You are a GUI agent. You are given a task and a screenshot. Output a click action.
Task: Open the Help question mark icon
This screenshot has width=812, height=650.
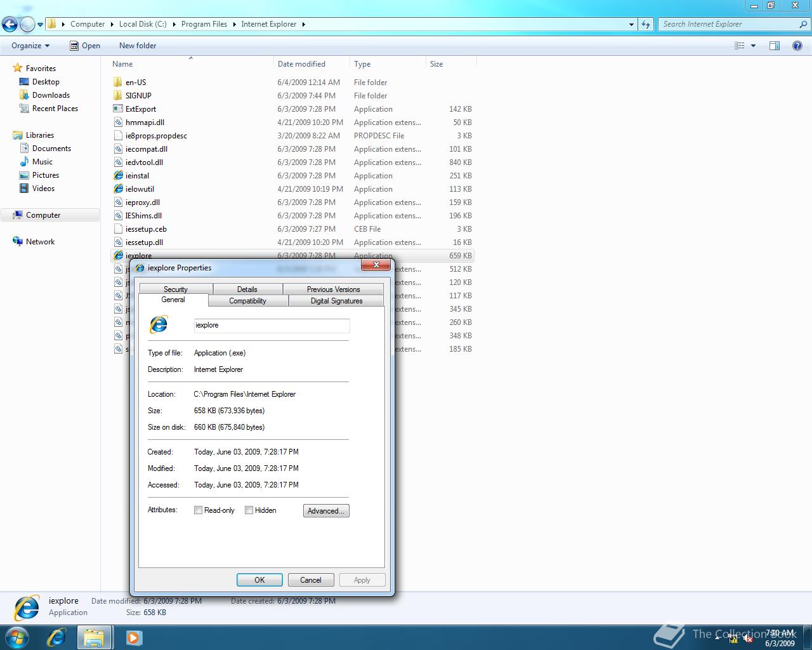pos(797,46)
